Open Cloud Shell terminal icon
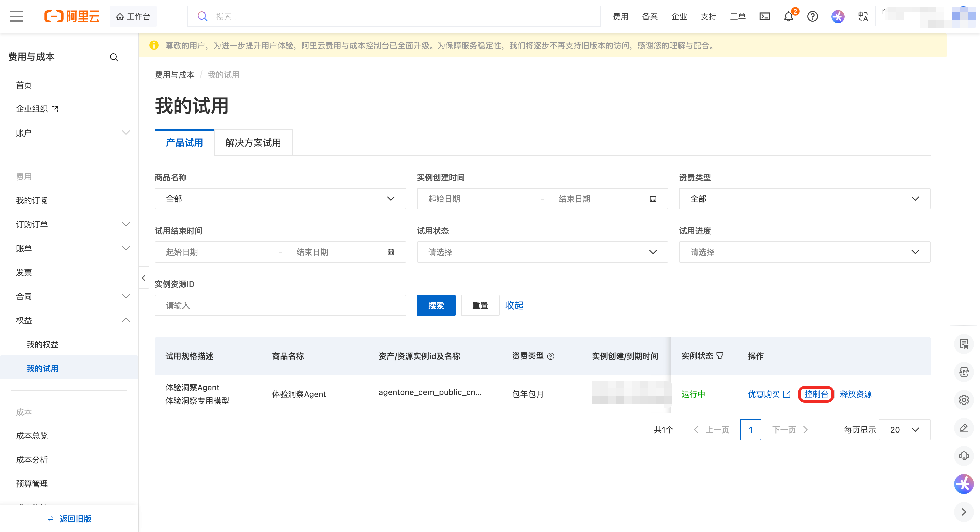The image size is (980, 532). [x=764, y=16]
